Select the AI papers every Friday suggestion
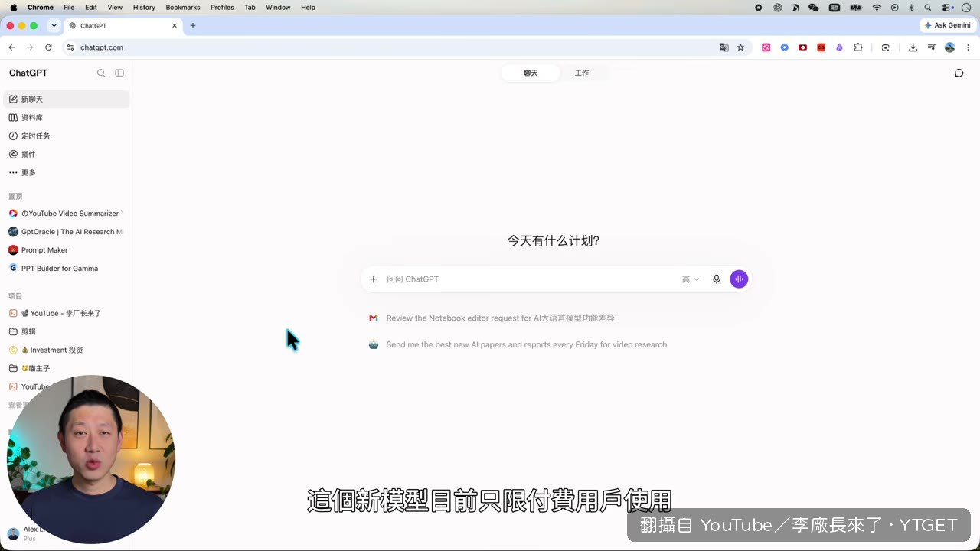The height and width of the screenshot is (551, 980). click(518, 345)
